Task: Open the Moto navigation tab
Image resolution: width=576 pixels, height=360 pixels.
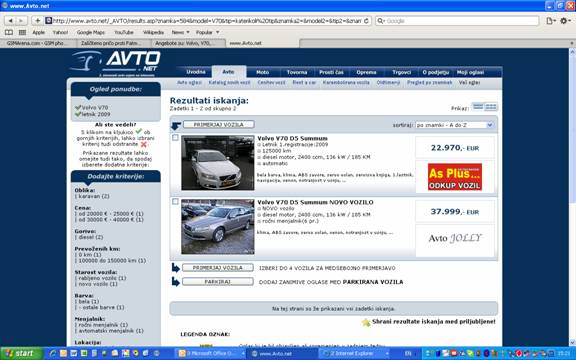Action: [263, 72]
